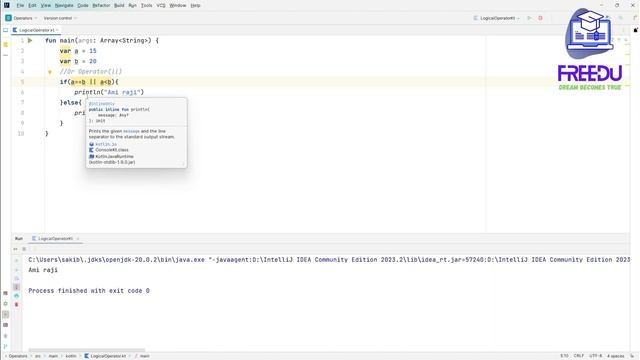Click the horizontal scrollbar in the Run console
The width and height of the screenshot is (640, 360).
point(87,350)
